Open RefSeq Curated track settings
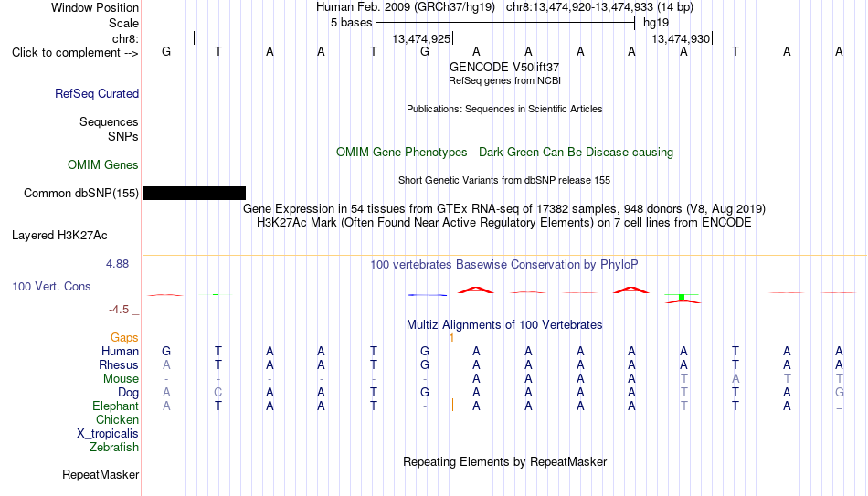The width and height of the screenshot is (868, 496). click(x=97, y=93)
